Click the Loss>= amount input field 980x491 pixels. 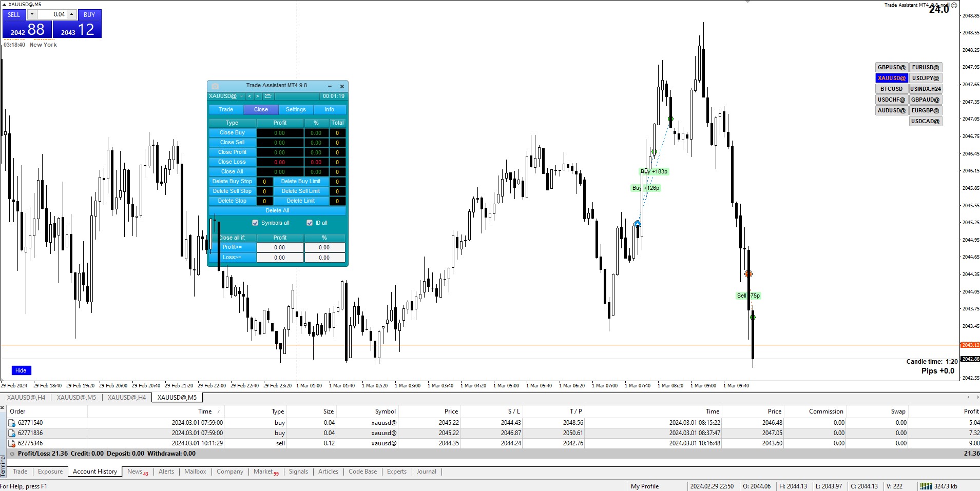[x=280, y=258]
